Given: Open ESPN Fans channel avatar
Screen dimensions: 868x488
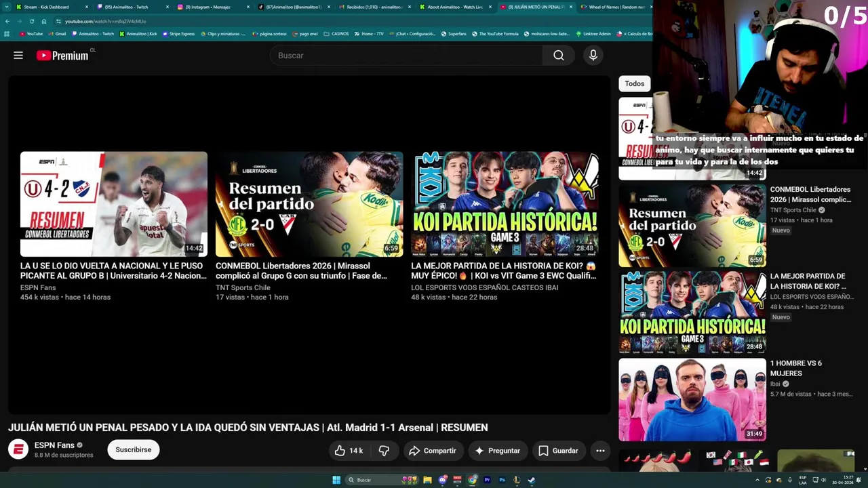Looking at the screenshot, I should pos(18,449).
